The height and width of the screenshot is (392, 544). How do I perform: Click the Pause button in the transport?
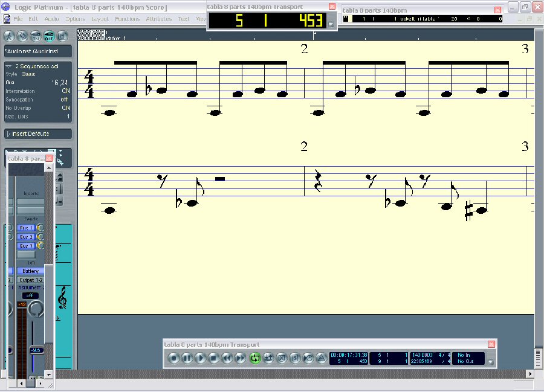click(187, 358)
